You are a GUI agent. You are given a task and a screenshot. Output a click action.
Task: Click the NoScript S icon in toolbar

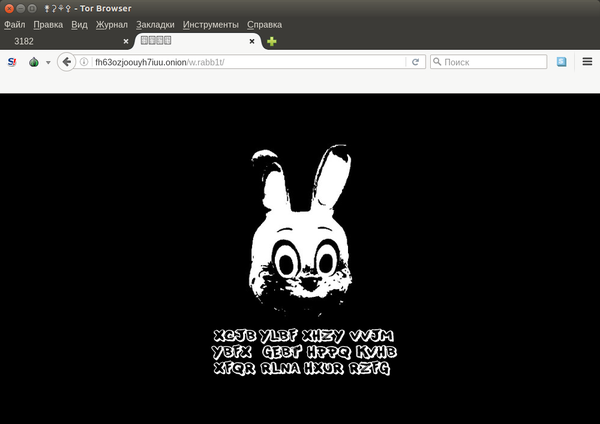(x=13, y=62)
